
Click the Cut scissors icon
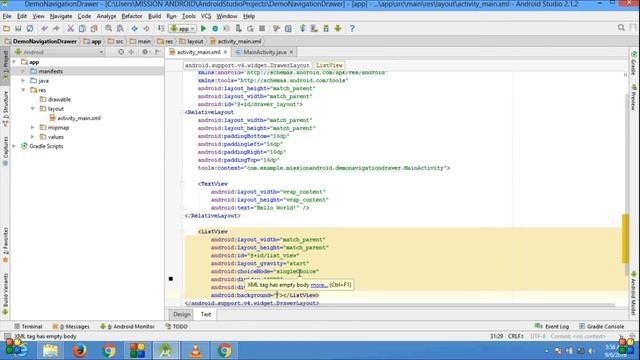click(70, 29)
